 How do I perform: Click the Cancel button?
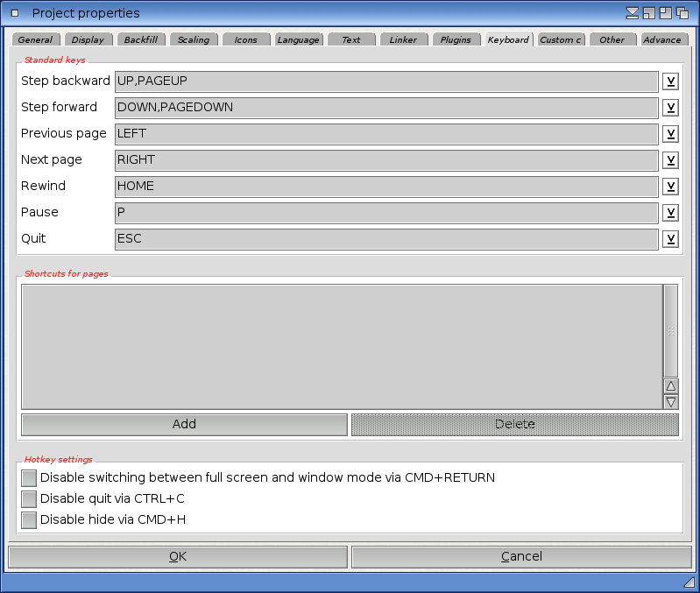pyautogui.click(x=521, y=556)
